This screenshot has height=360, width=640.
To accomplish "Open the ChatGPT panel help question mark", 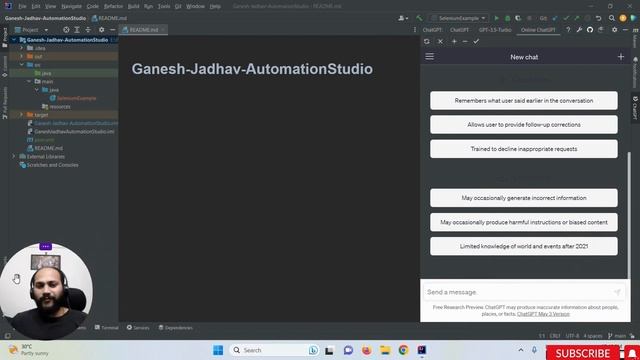I will [568, 30].
